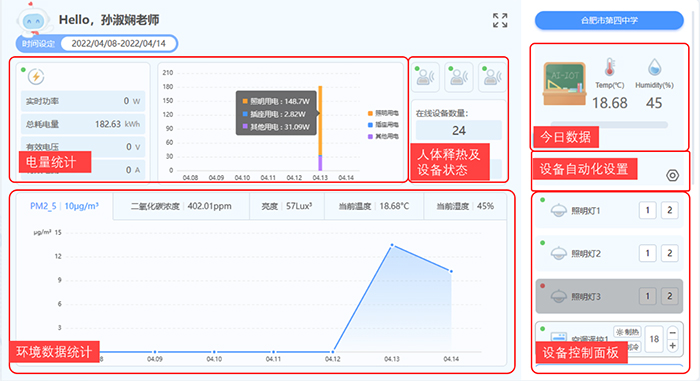Viewport: 700px width, 381px height.
Task: Toggle the blue 插座用电 legend item
Action: pos(383,125)
